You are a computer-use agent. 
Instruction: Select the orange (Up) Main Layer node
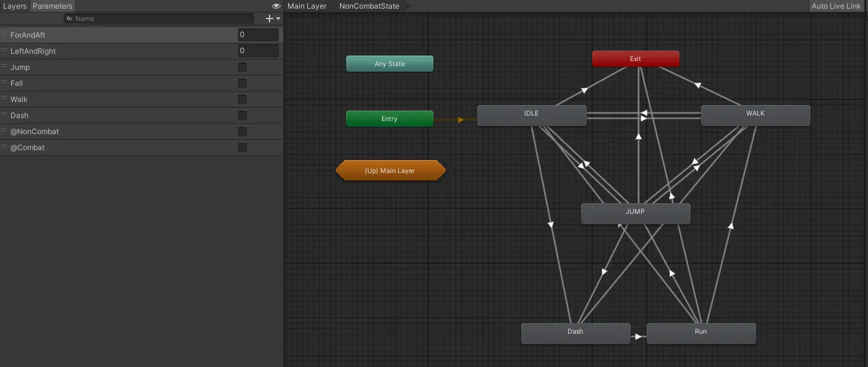(390, 171)
